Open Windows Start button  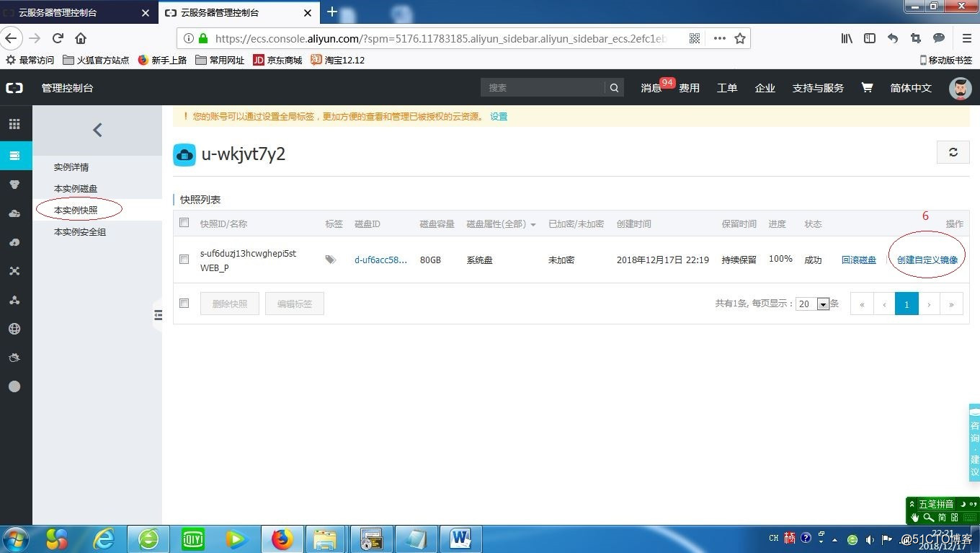tap(16, 539)
